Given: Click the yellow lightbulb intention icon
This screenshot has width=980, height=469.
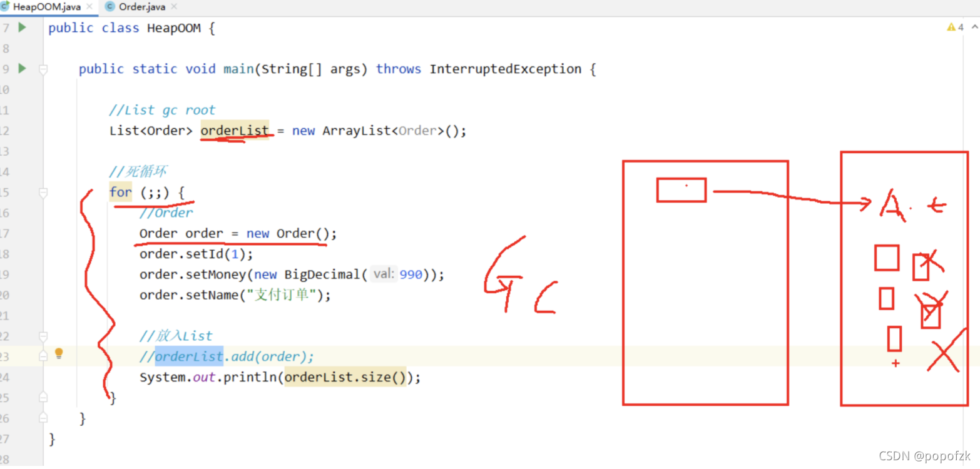Looking at the screenshot, I should [x=59, y=354].
